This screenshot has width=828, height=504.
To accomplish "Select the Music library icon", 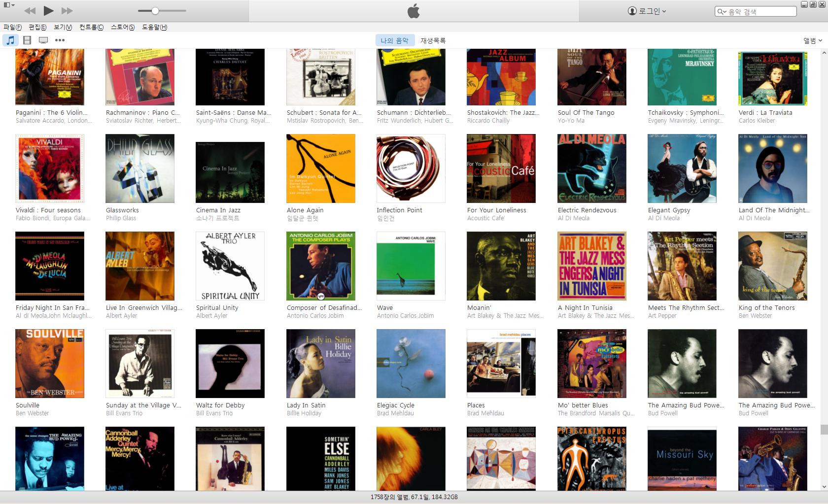I will tap(10, 40).
